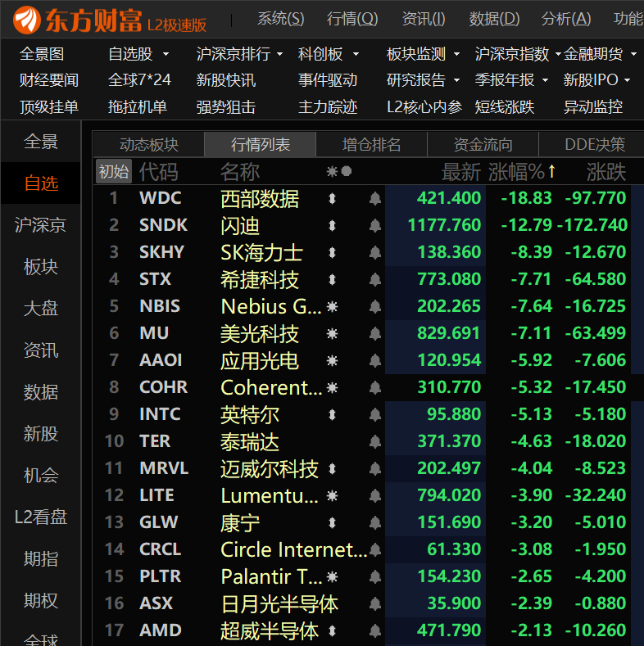Image resolution: width=644 pixels, height=646 pixels.
Task: Expand the 金融期货 dropdown arrow
Action: click(x=633, y=54)
